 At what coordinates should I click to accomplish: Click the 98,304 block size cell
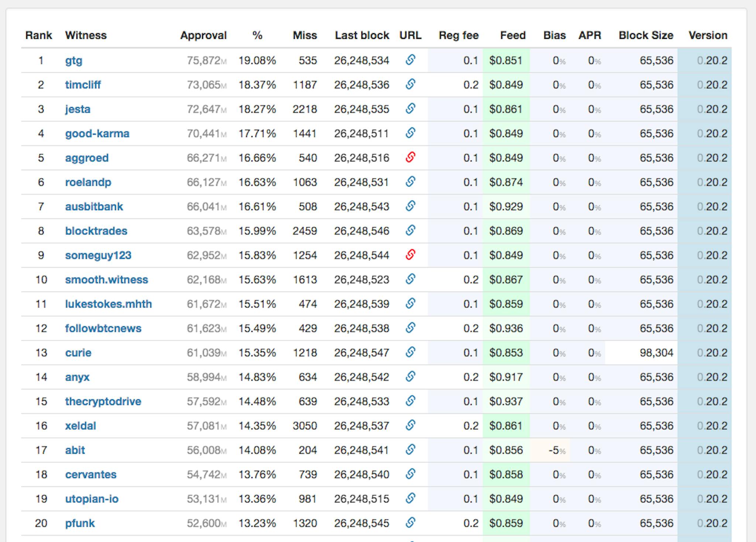pos(656,353)
